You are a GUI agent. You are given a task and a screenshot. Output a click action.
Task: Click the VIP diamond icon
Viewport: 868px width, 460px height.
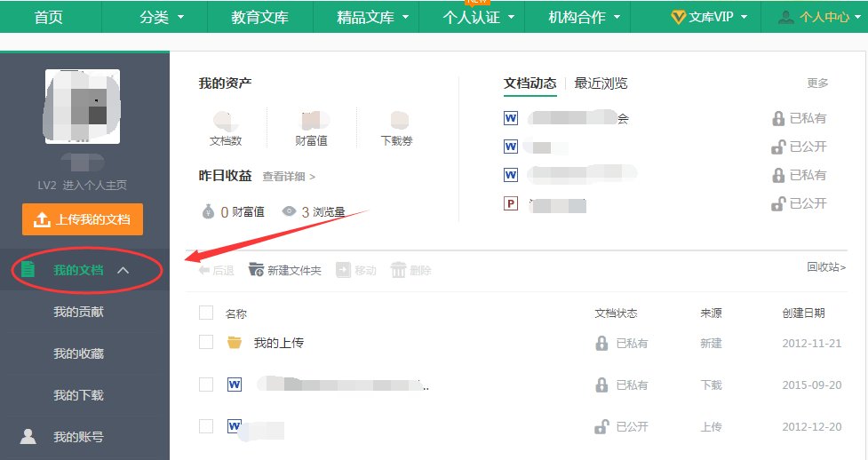pos(678,17)
